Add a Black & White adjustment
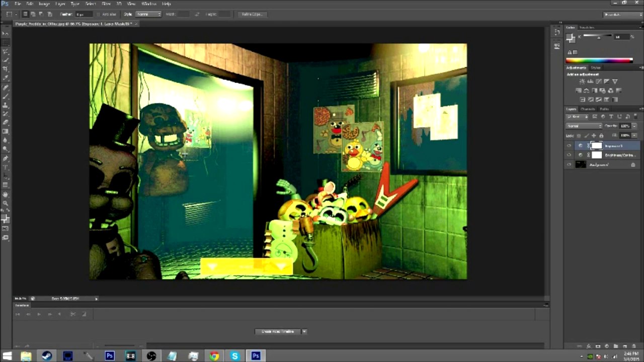The width and height of the screenshot is (644, 362). 595,90
